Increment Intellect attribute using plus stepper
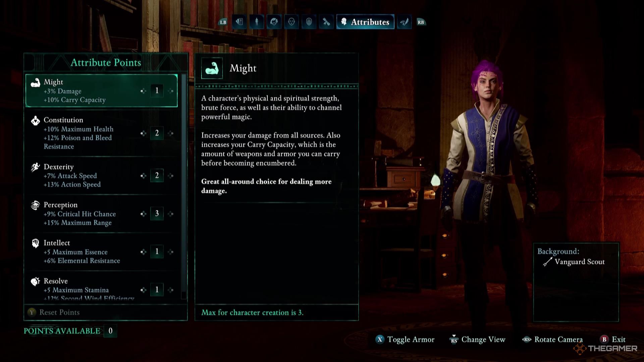Screen dimensions: 644x362 (171, 251)
